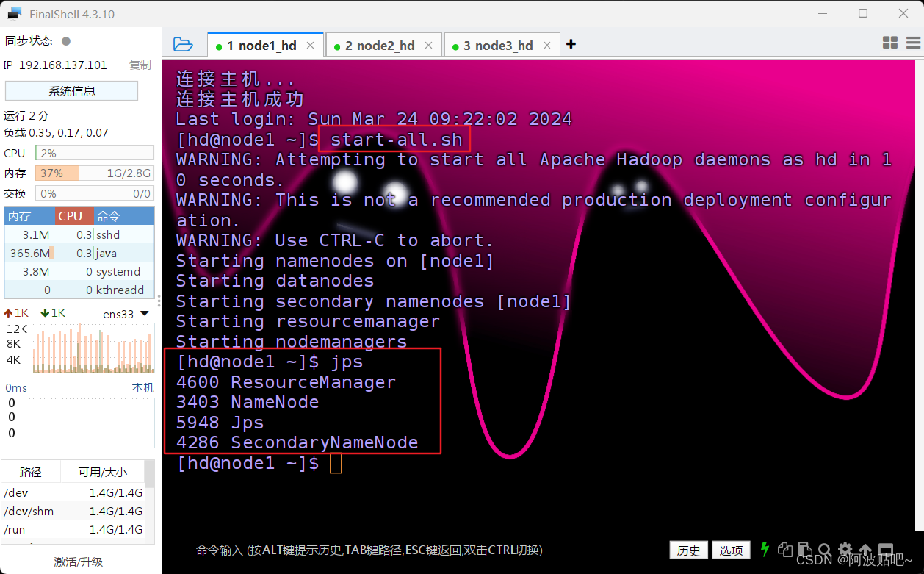
Task: Click the 交换 swap usage bar
Action: click(x=95, y=193)
